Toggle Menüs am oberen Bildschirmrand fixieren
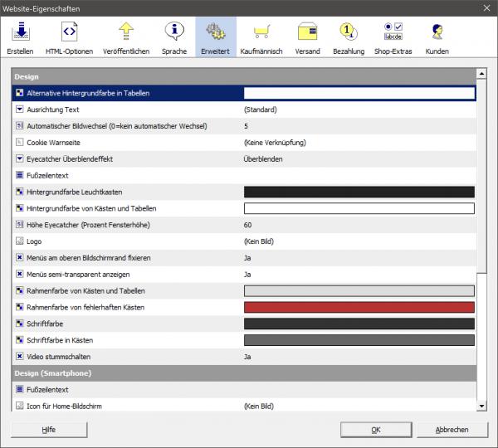The width and height of the screenshot is (498, 448). (20, 257)
